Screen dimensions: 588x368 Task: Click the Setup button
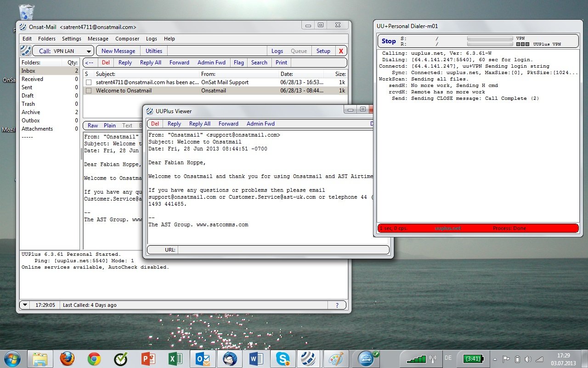(x=323, y=51)
